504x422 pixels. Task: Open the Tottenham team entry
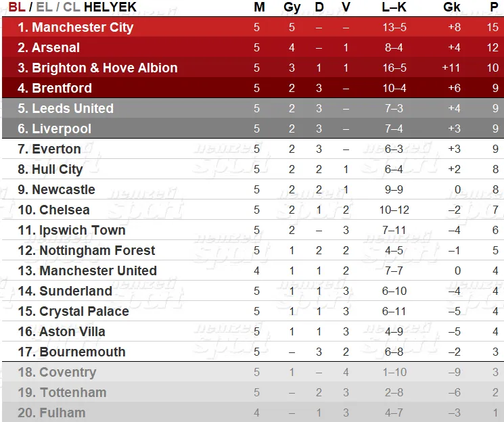point(62,392)
